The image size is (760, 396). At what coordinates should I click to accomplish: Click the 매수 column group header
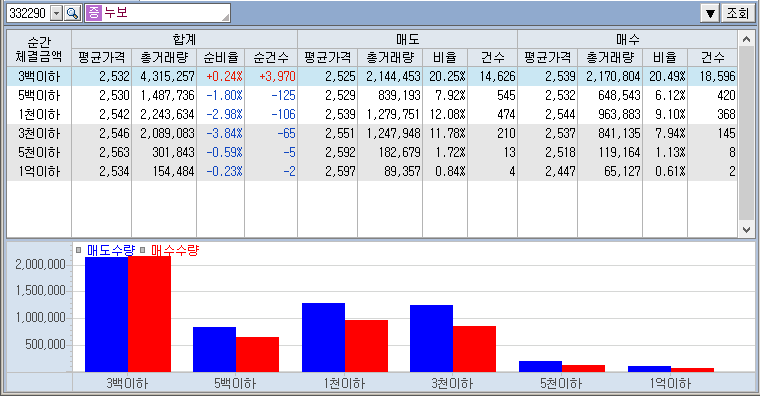click(x=628, y=39)
